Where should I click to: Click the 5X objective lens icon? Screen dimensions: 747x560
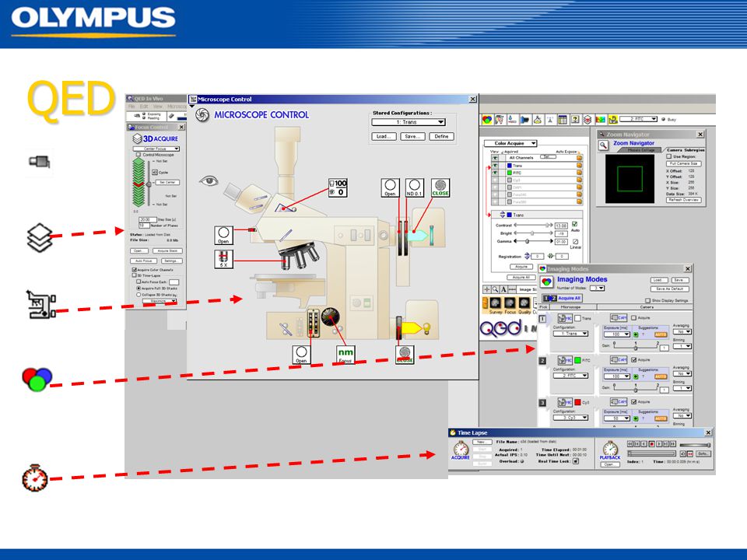click(223, 259)
